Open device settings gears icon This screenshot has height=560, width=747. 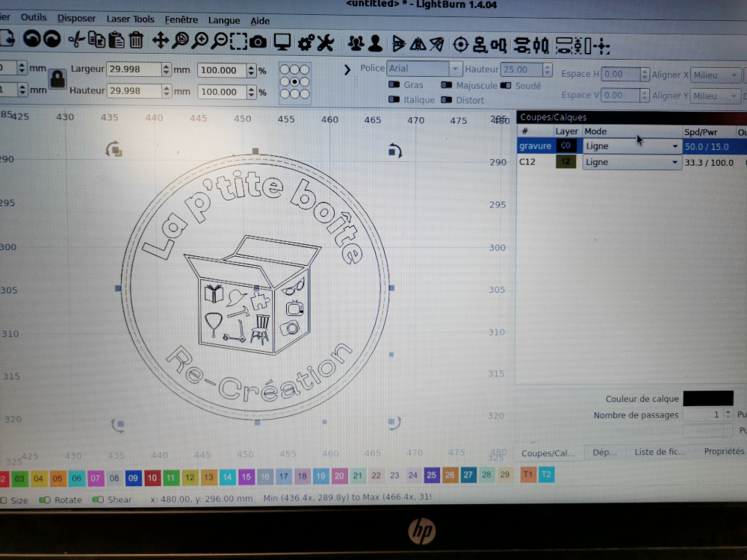[305, 41]
